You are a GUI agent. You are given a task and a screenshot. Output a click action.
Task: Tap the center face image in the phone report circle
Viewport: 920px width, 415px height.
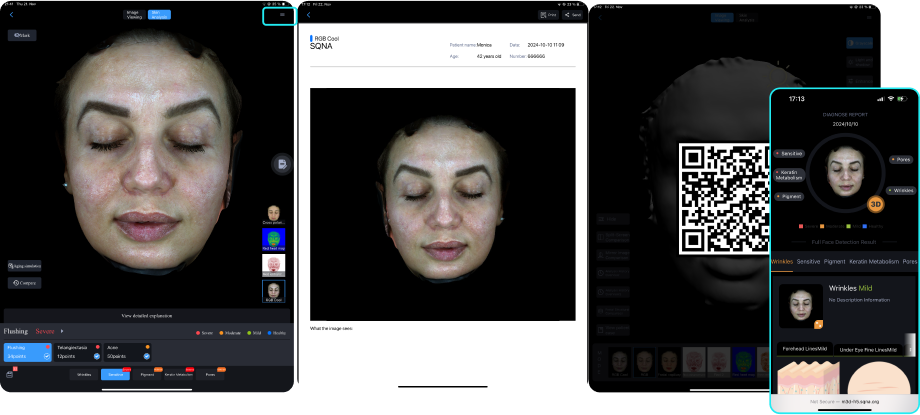tap(844, 171)
